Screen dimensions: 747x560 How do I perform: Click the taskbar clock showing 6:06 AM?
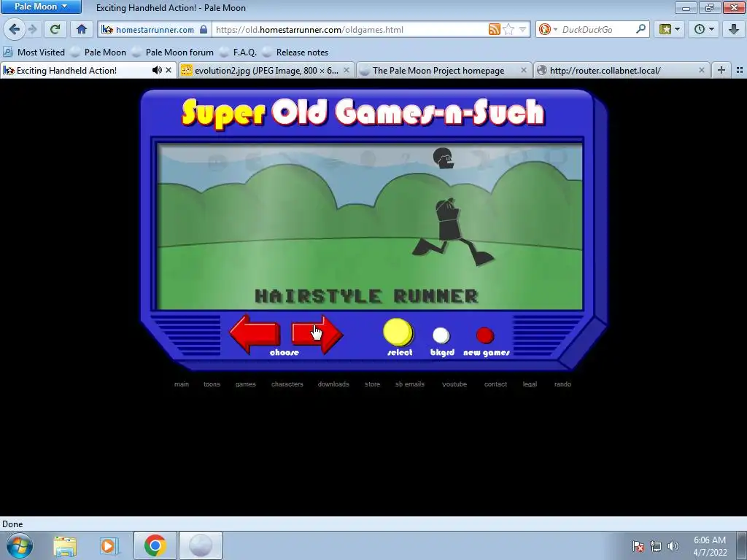710,546
